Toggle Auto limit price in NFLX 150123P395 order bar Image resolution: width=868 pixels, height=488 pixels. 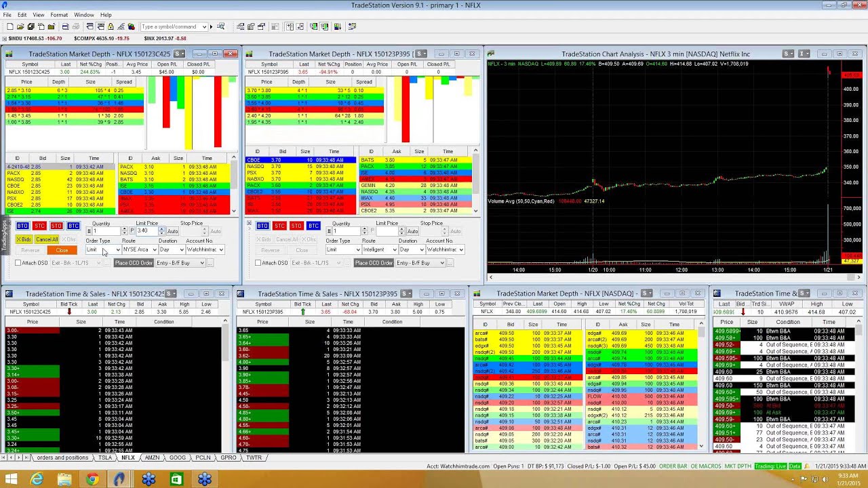point(412,231)
